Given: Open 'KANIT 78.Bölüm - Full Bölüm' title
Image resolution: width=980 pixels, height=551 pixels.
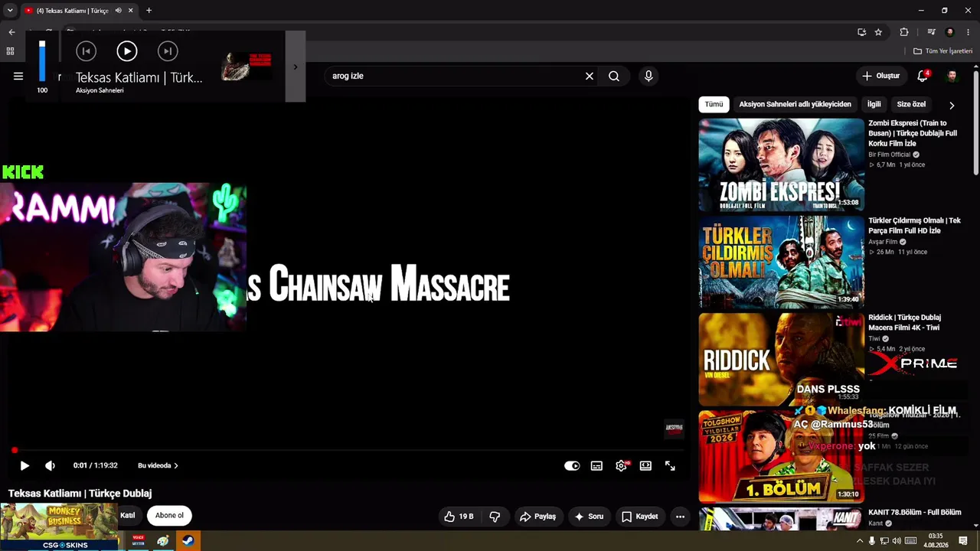Looking at the screenshot, I should tap(914, 512).
